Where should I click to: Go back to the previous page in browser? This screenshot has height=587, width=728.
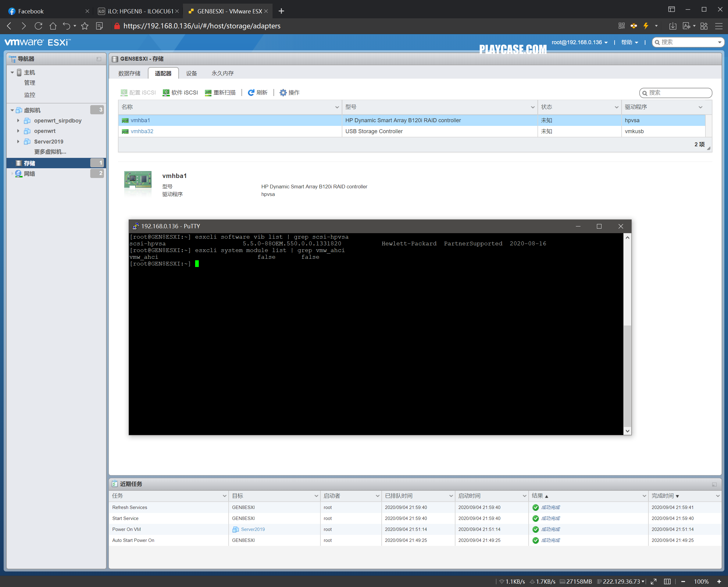9,26
